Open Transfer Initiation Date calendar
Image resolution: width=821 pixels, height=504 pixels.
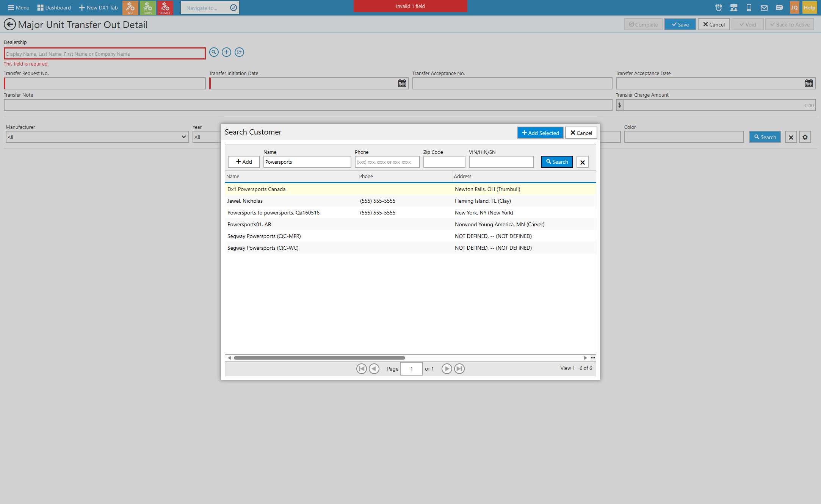[x=402, y=83]
